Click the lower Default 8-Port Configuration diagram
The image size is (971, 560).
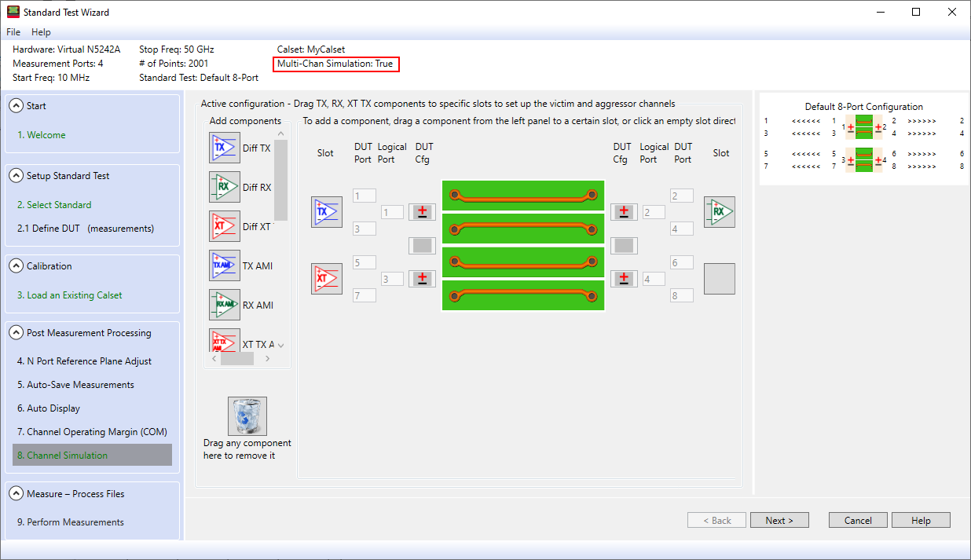pos(863,160)
